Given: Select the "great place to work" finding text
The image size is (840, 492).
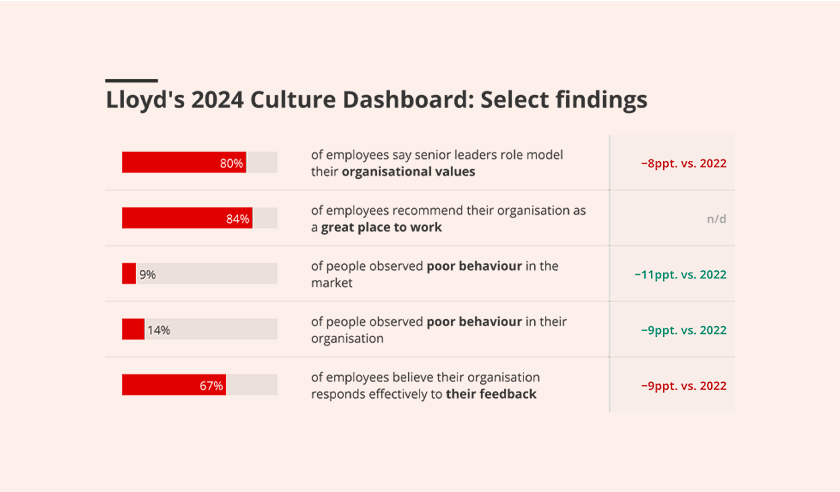Looking at the screenshot, I should pyautogui.click(x=447, y=219).
